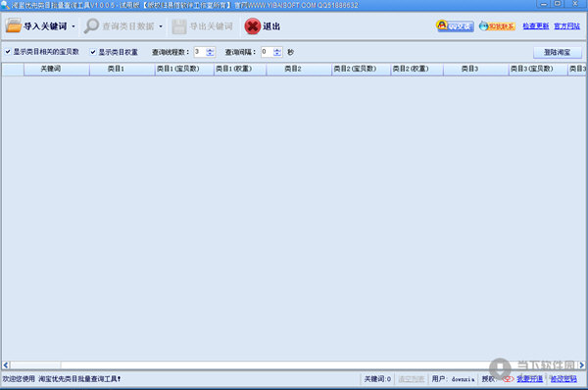This screenshot has width=588, height=390.
Task: Click the 类目2 column header
Action: click(299, 69)
